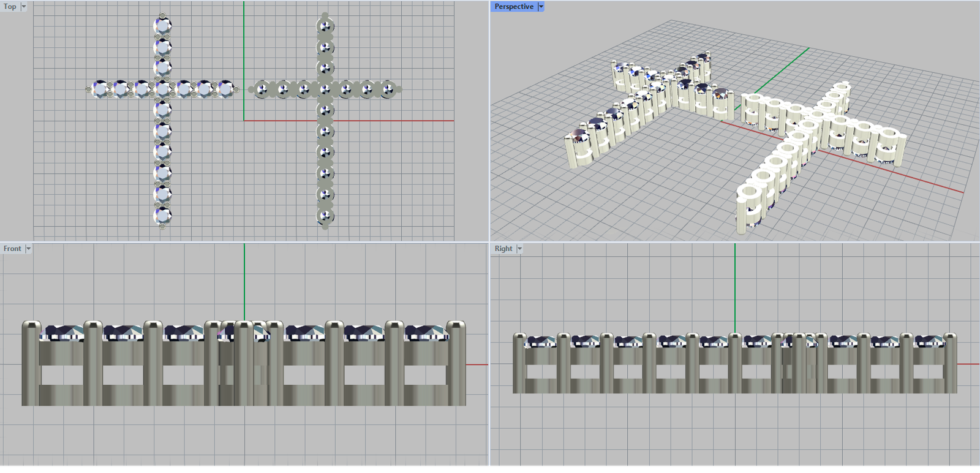Open the Top viewport dropdown arrow
Image resolution: width=980 pixels, height=473 pixels.
pos(24,7)
